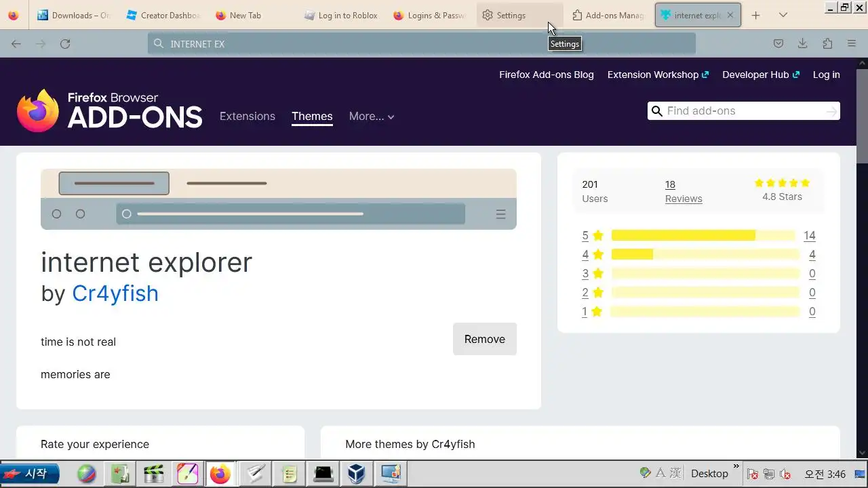Click the Remove theme button
868x488 pixels.
[x=485, y=339]
